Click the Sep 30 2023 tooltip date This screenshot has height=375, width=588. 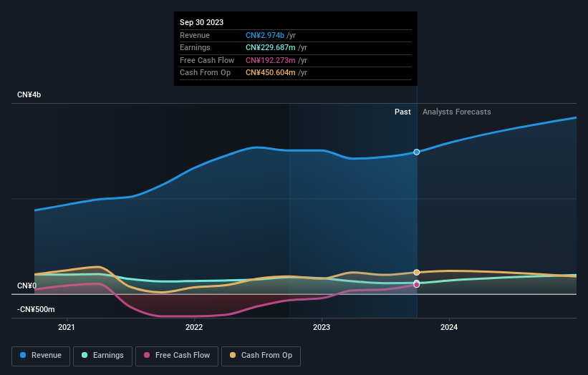[201, 22]
